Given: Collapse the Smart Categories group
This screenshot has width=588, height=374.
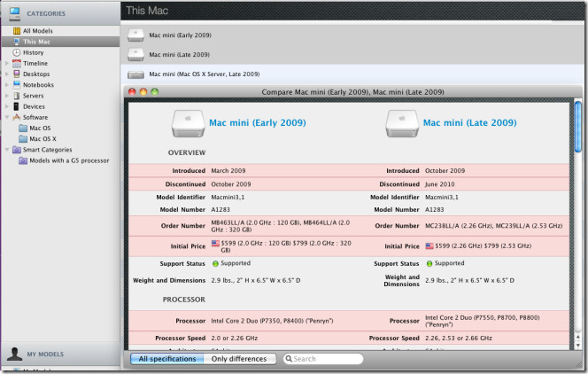Looking at the screenshot, I should click(7, 150).
